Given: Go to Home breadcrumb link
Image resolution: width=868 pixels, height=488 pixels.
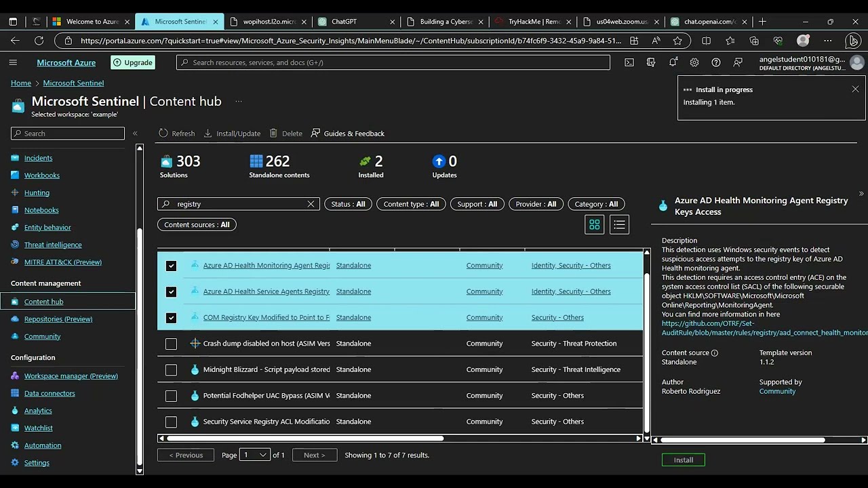Looking at the screenshot, I should point(21,83).
